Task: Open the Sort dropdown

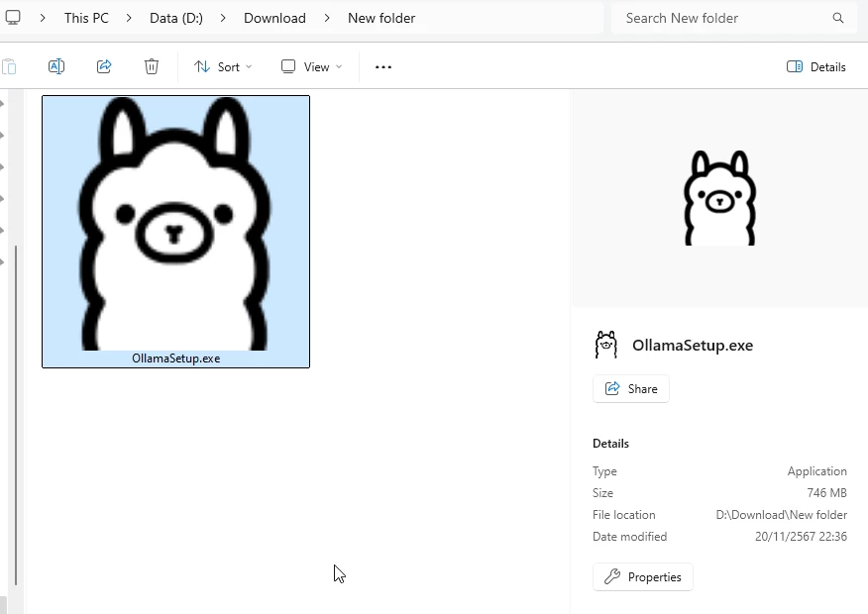Action: (x=223, y=66)
